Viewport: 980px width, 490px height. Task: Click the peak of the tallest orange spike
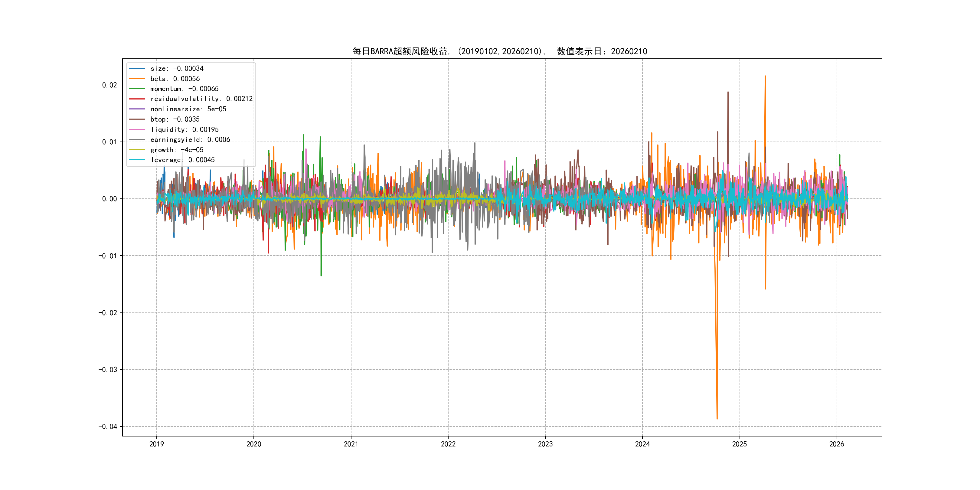tap(765, 76)
